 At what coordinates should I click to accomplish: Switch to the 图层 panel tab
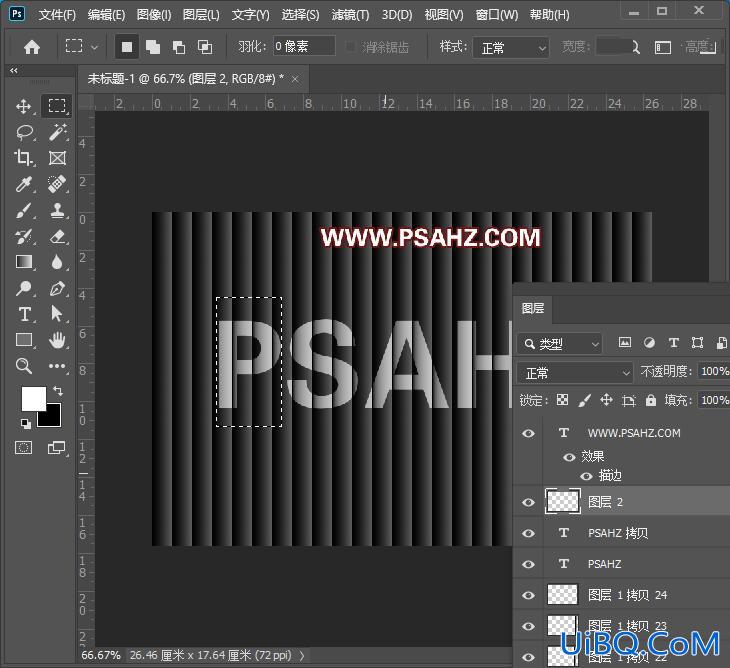pyautogui.click(x=533, y=309)
